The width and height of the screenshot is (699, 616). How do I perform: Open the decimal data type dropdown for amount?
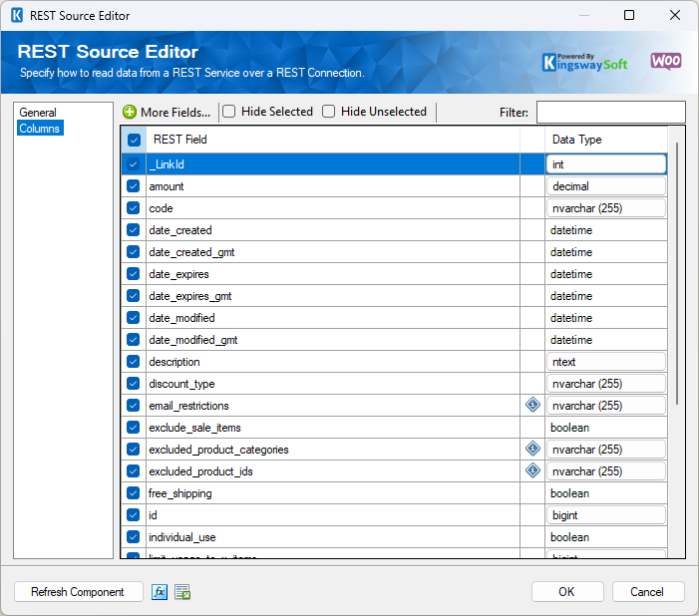click(x=606, y=185)
